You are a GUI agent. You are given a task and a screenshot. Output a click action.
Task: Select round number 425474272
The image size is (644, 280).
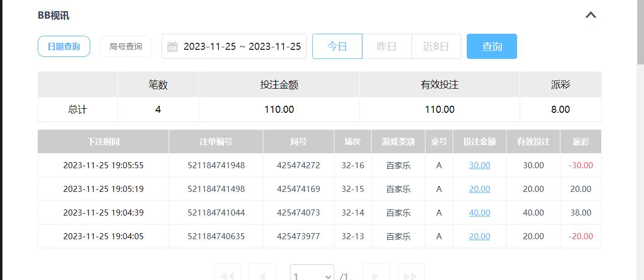click(299, 165)
